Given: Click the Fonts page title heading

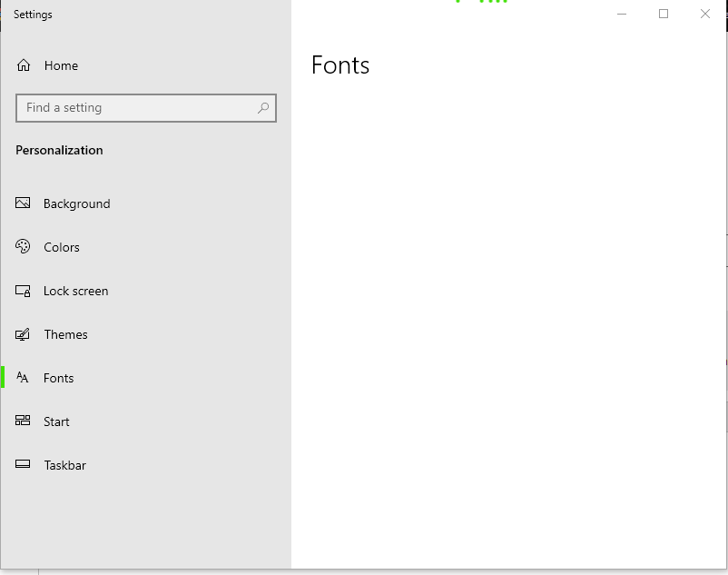Looking at the screenshot, I should click(x=339, y=64).
